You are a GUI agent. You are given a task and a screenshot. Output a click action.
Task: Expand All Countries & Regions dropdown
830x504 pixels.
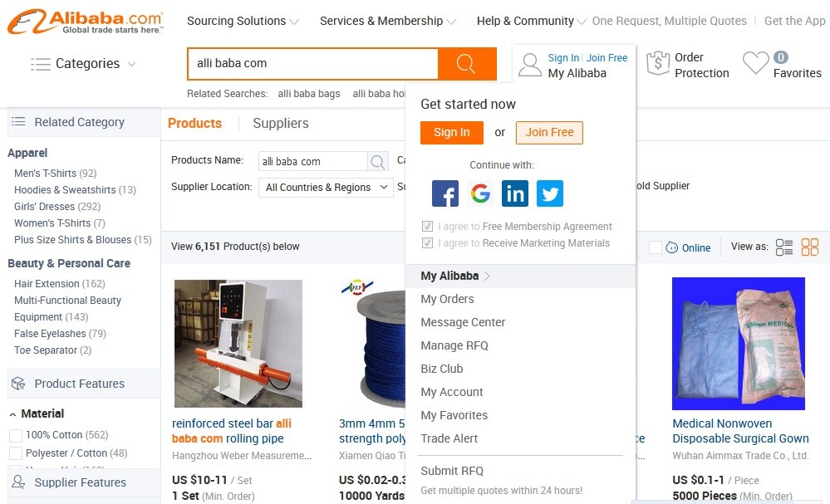click(326, 187)
